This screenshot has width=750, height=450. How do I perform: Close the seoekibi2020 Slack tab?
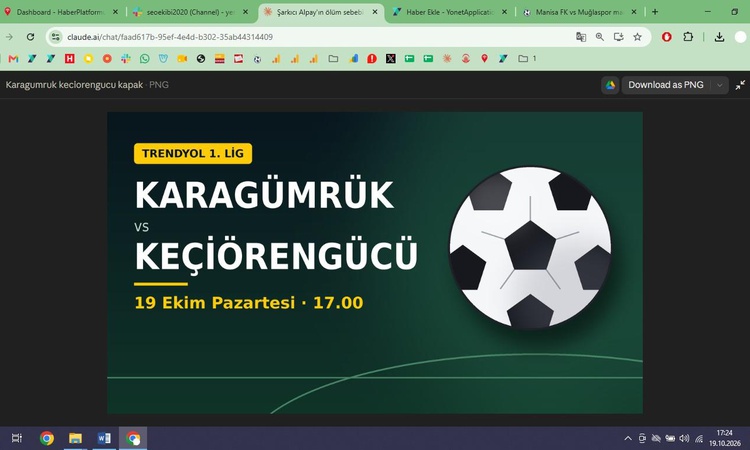point(245,12)
